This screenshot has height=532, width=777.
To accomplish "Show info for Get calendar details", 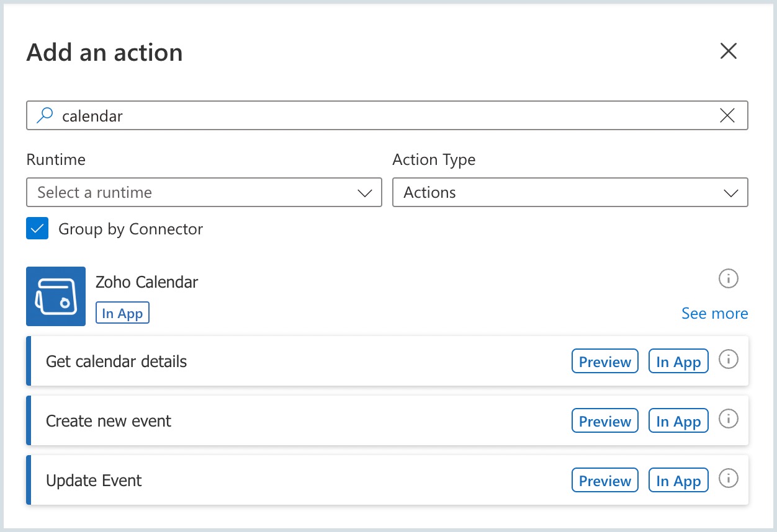I will click(728, 359).
